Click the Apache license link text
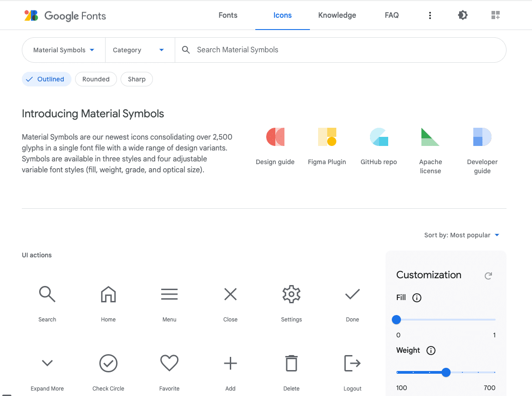This screenshot has width=532, height=396. tap(431, 166)
